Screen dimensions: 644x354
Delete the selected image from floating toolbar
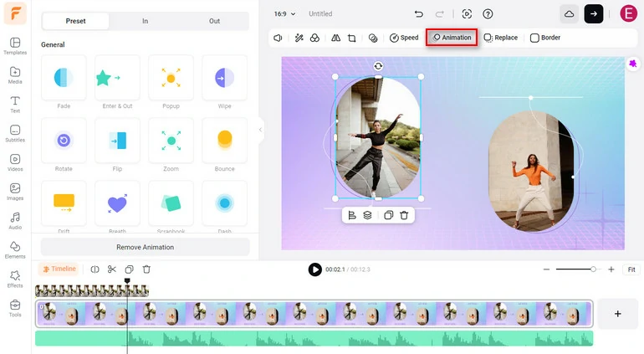404,215
